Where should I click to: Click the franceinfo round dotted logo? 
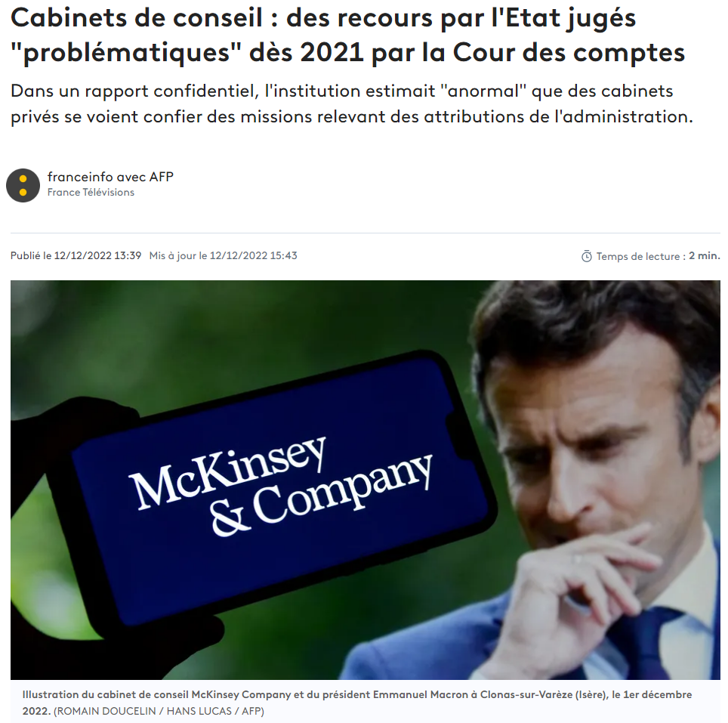(23, 185)
